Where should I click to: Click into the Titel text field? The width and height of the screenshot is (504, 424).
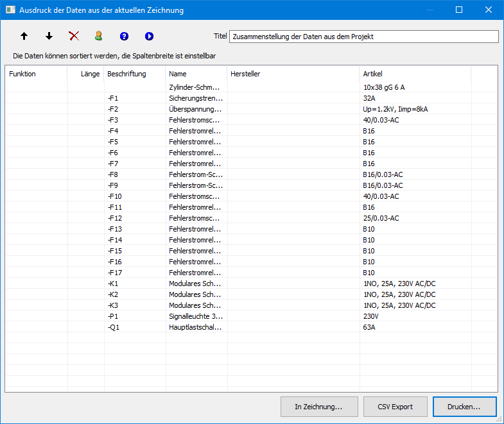tap(363, 37)
